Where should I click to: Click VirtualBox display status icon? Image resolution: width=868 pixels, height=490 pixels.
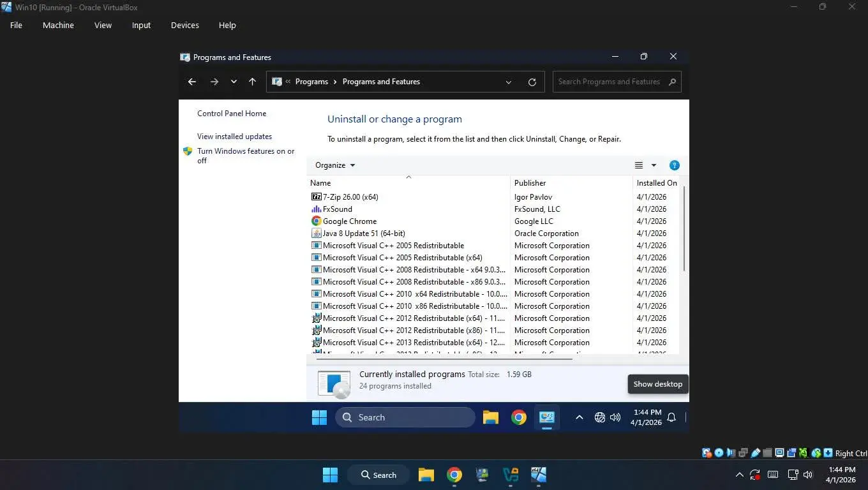[x=780, y=453]
